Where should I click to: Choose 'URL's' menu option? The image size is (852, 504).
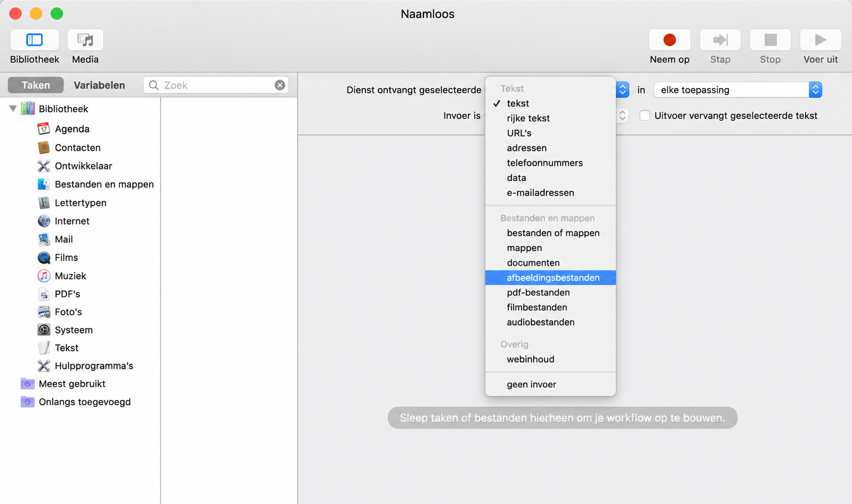pyautogui.click(x=550, y=133)
